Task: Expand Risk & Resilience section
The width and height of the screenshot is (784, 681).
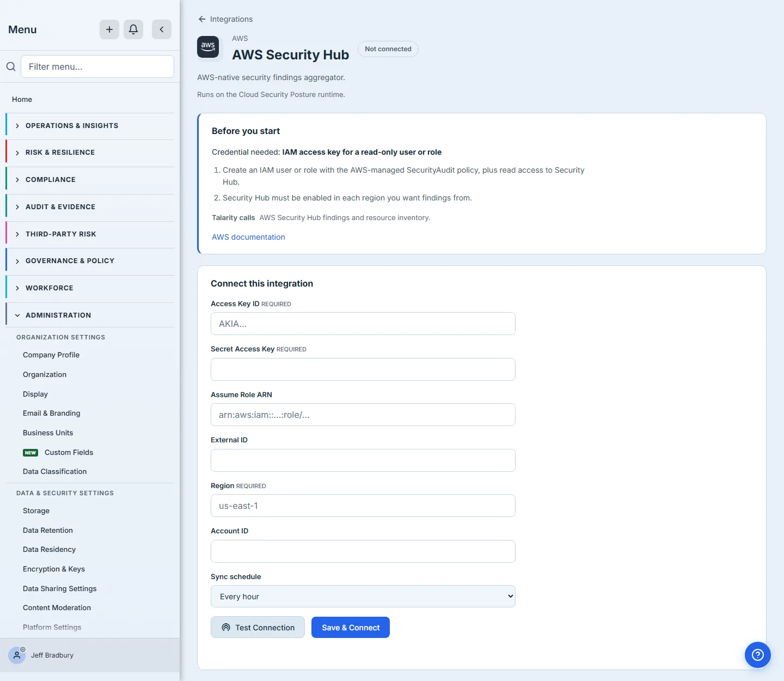Action: point(90,153)
